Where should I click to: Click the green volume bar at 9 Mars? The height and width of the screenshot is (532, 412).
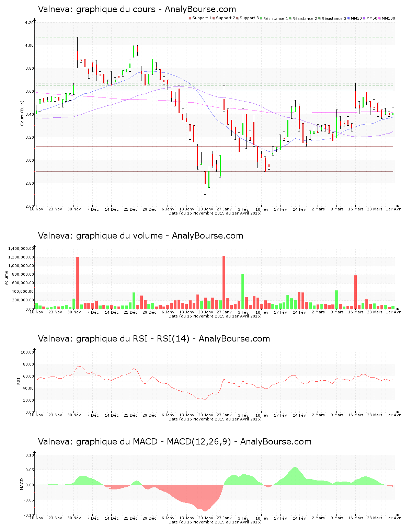coord(337,300)
